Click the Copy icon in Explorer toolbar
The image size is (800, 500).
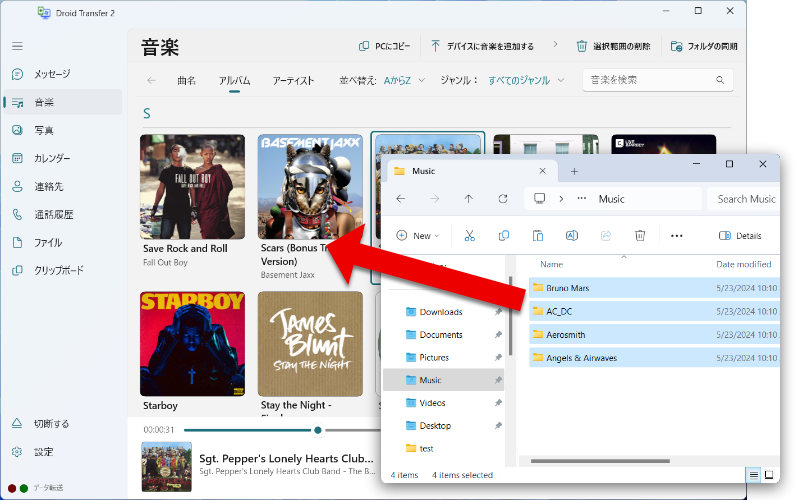504,236
